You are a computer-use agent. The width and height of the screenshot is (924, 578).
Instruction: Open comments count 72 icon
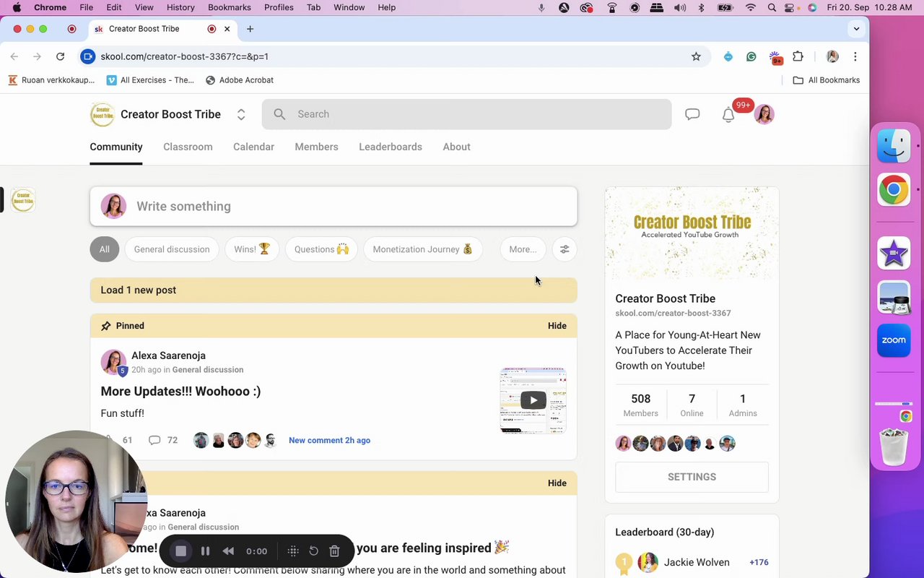(x=154, y=440)
